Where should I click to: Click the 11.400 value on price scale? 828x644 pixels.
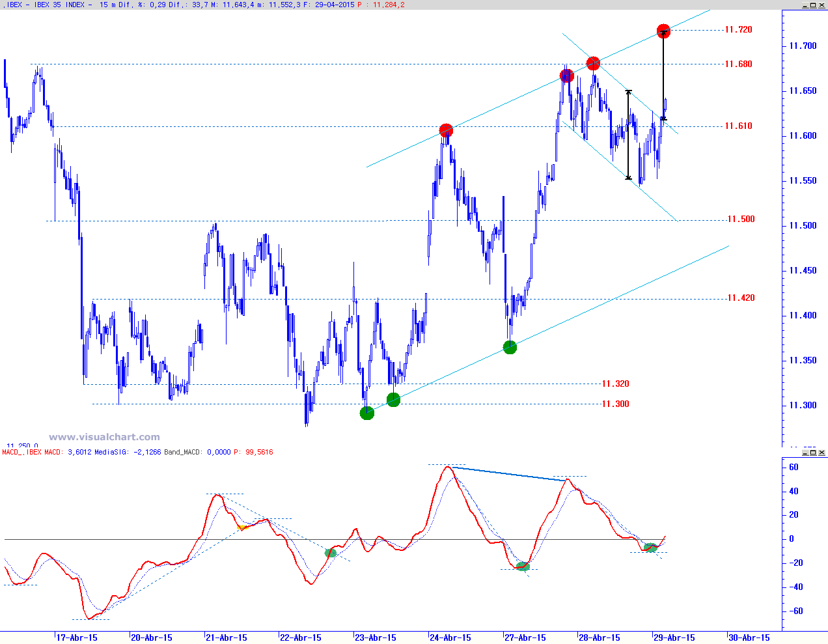click(803, 315)
